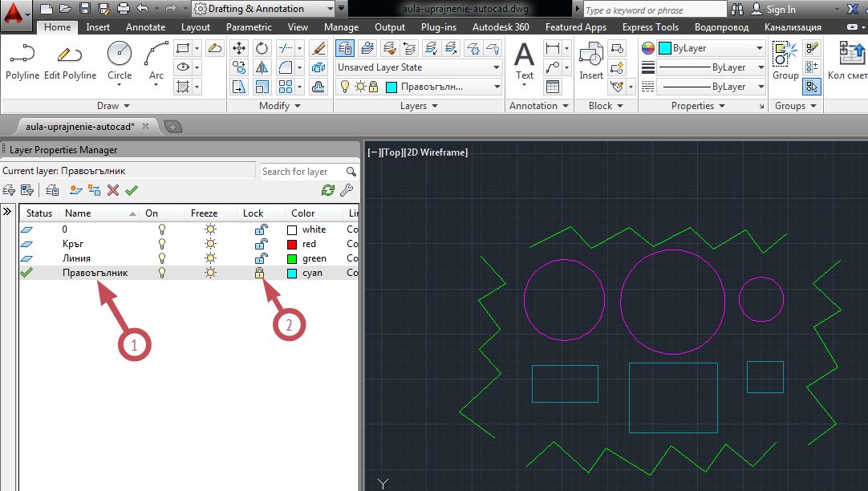Turn off layer 0 light bulb
Image resolution: width=868 pixels, height=491 pixels.
coord(161,229)
